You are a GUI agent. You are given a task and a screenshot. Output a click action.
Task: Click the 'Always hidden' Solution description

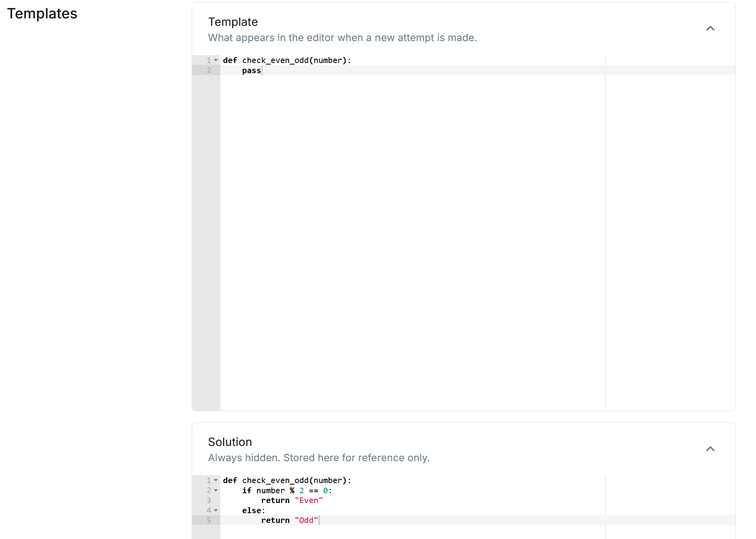tap(319, 458)
